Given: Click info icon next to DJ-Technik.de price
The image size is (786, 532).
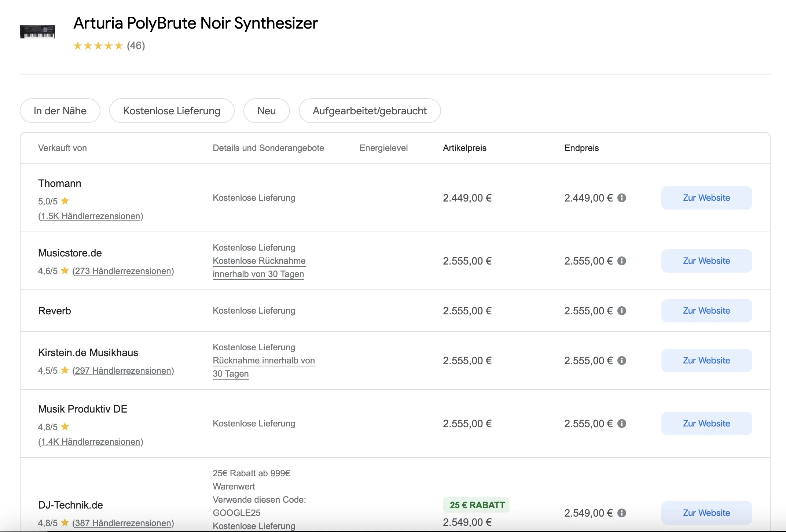Looking at the screenshot, I should coord(621,513).
